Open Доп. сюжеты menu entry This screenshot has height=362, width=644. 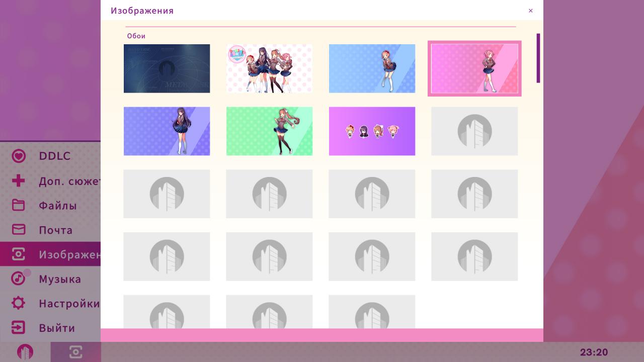coord(50,180)
